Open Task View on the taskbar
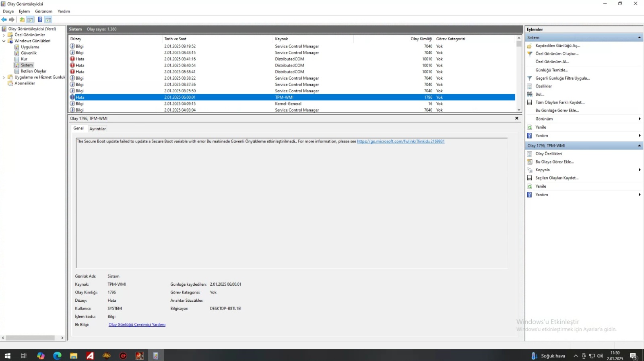The width and height of the screenshot is (644, 361). click(24, 356)
